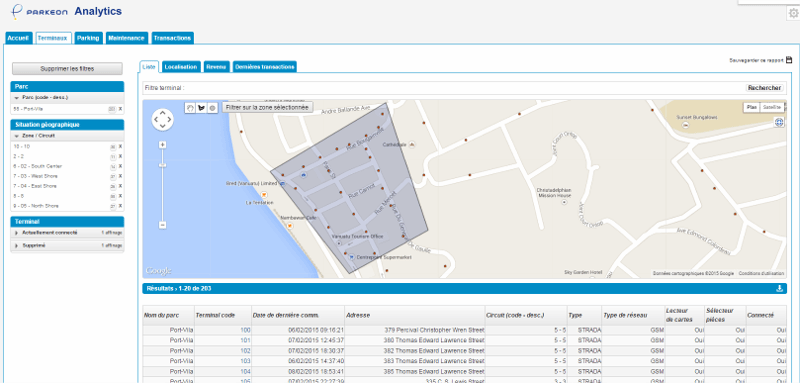The image size is (800, 383).
Task: Expand the Actuellement connecté section
Action: coord(67,233)
